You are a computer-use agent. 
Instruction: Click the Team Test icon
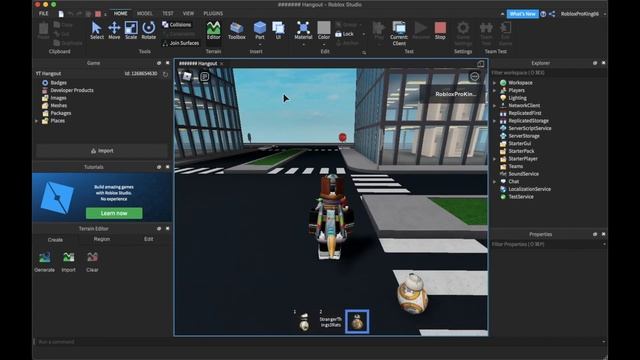click(x=486, y=33)
